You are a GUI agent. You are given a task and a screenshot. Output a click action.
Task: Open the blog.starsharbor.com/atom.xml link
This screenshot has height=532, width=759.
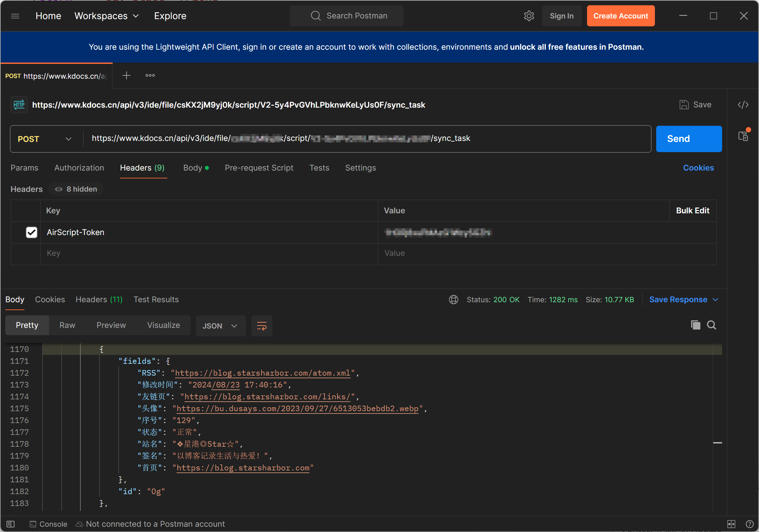tap(263, 373)
